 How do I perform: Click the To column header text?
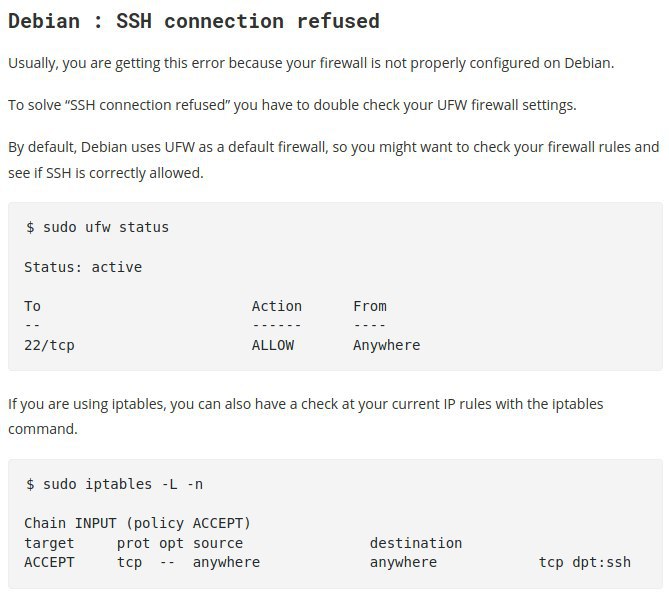click(x=32, y=306)
